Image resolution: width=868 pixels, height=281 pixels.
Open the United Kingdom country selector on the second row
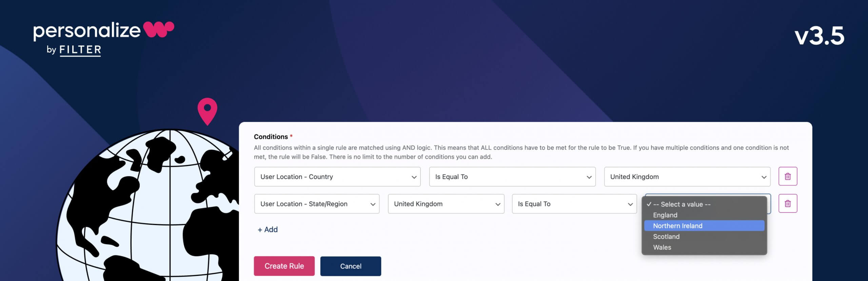[x=446, y=204]
